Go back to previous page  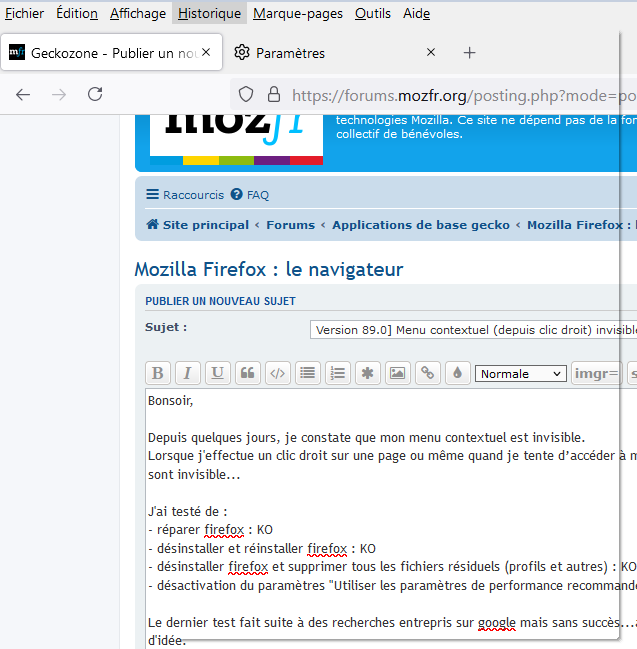[23, 95]
